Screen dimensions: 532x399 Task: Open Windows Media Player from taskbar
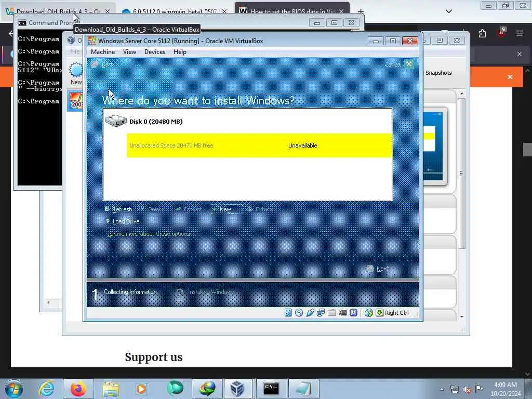pyautogui.click(x=141, y=389)
